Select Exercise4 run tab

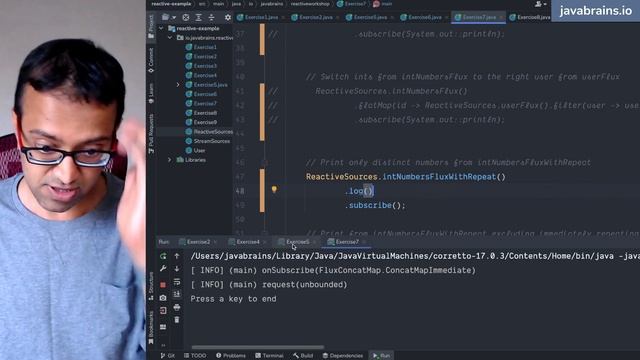click(x=248, y=242)
